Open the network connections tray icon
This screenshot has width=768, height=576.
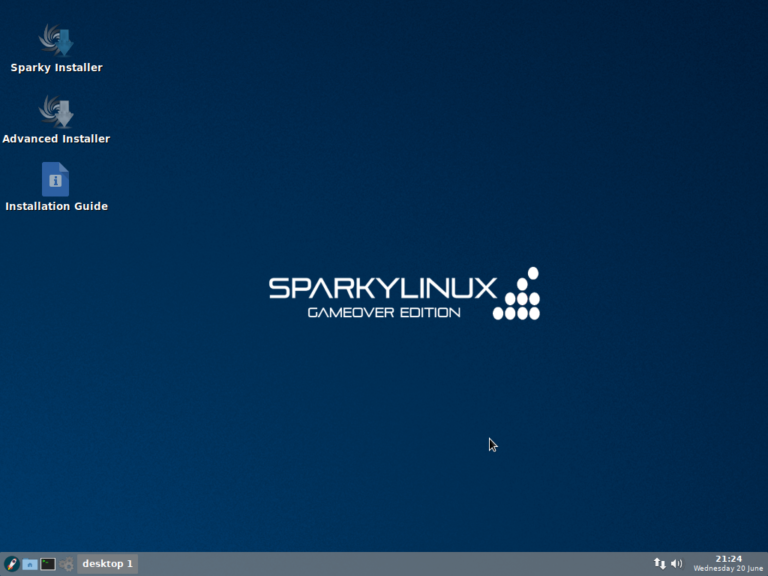[x=660, y=564]
